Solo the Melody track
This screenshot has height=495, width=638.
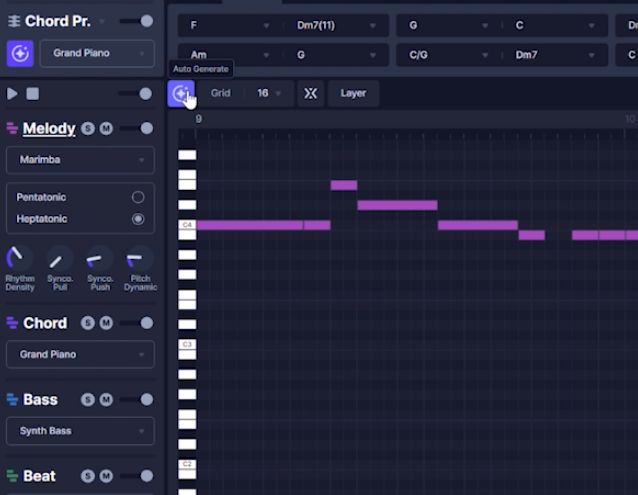(88, 128)
